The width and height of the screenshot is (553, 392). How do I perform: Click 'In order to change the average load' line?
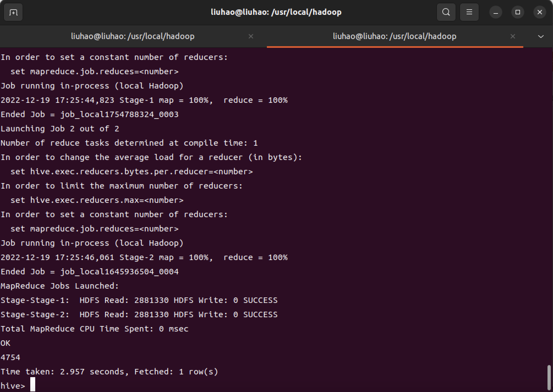pos(151,157)
